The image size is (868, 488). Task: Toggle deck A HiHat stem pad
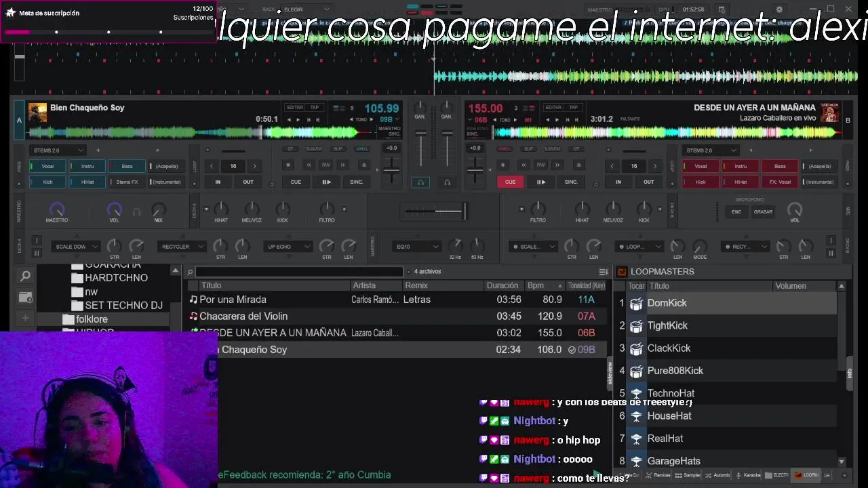point(87,182)
